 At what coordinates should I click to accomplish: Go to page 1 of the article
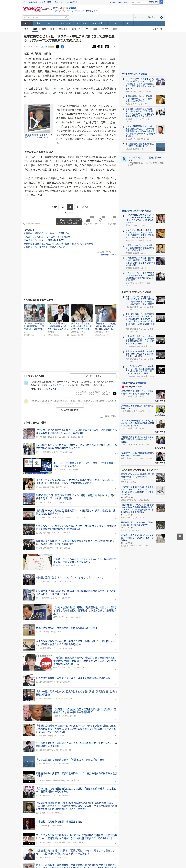click(x=63, y=207)
